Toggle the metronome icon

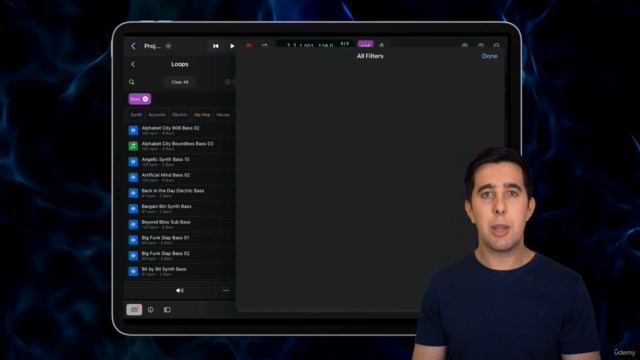tap(382, 45)
